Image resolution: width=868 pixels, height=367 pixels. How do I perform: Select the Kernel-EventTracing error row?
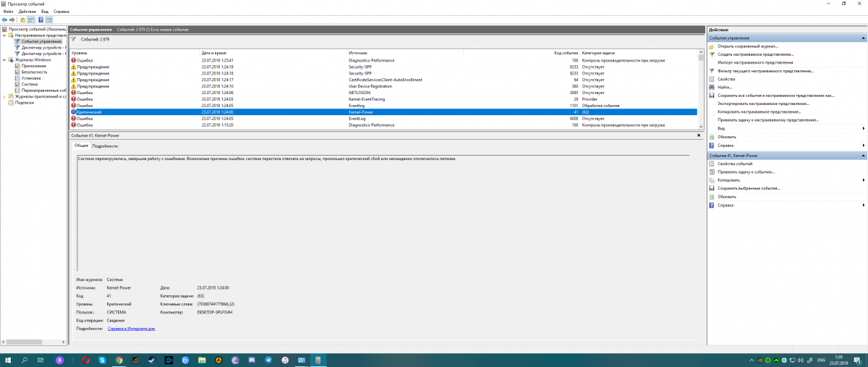point(383,99)
